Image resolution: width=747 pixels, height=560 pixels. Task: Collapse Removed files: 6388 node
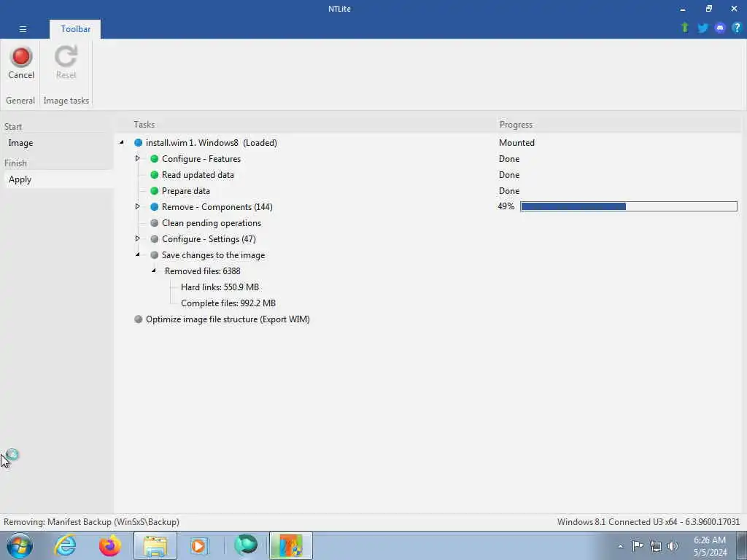pyautogui.click(x=153, y=271)
